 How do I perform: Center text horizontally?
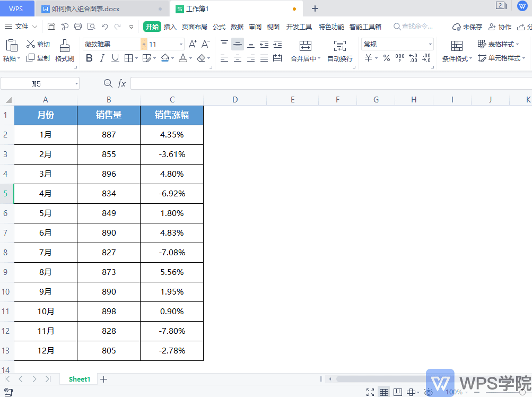238,58
